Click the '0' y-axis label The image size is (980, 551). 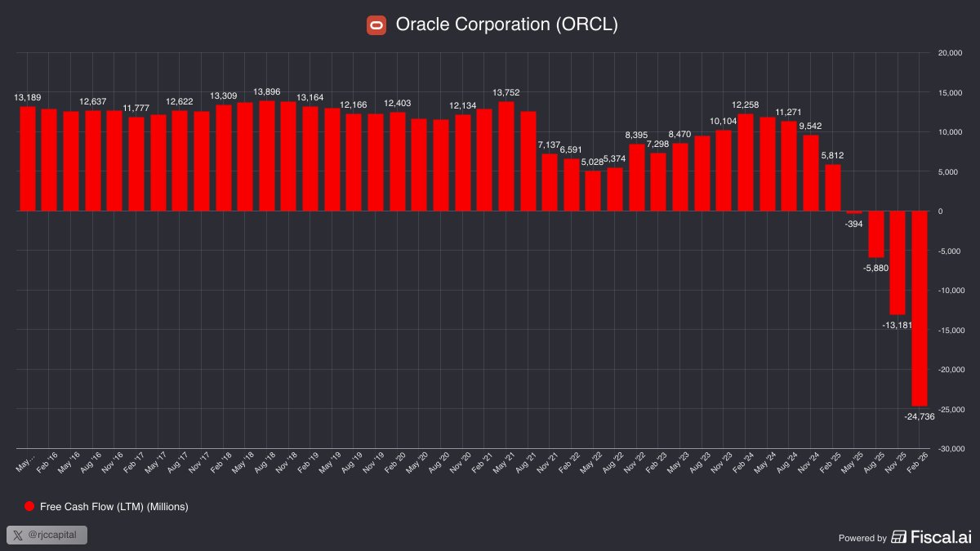[x=940, y=211]
